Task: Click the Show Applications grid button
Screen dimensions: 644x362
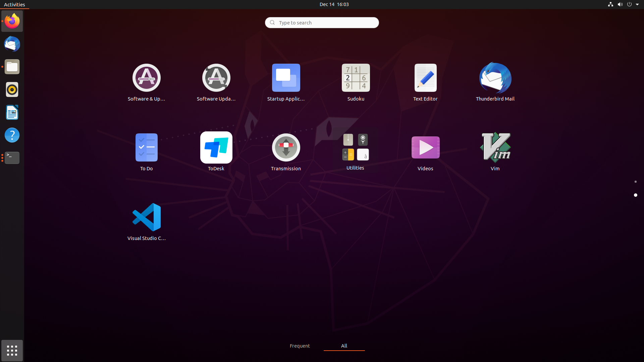Action: 12,351
